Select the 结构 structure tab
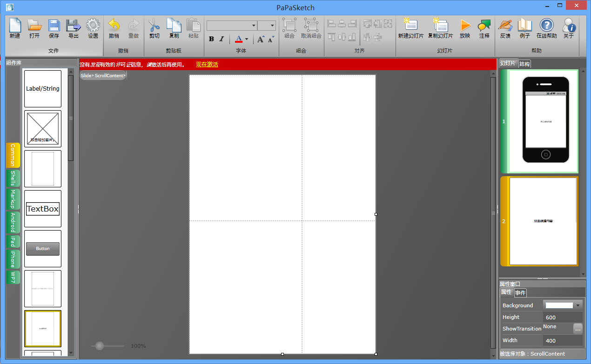The image size is (591, 364). [x=524, y=64]
